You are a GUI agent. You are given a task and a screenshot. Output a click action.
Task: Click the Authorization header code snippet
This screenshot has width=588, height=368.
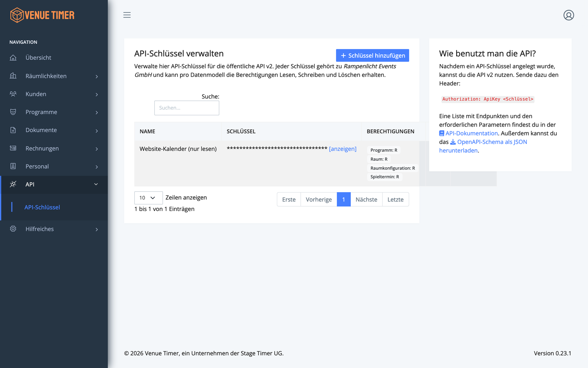pyautogui.click(x=488, y=99)
